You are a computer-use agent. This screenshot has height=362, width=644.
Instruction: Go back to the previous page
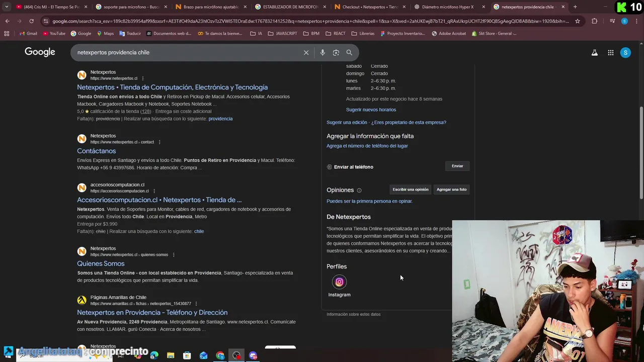coord(7,21)
